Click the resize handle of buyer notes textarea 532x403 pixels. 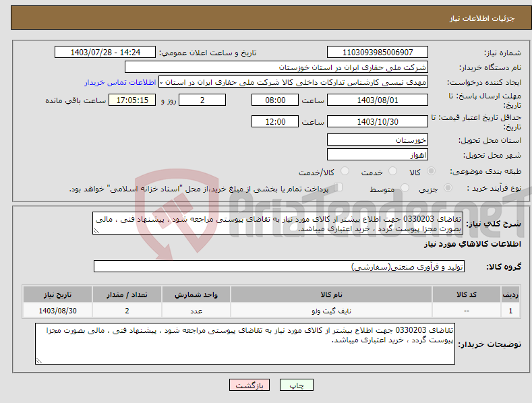[x=38, y=361]
